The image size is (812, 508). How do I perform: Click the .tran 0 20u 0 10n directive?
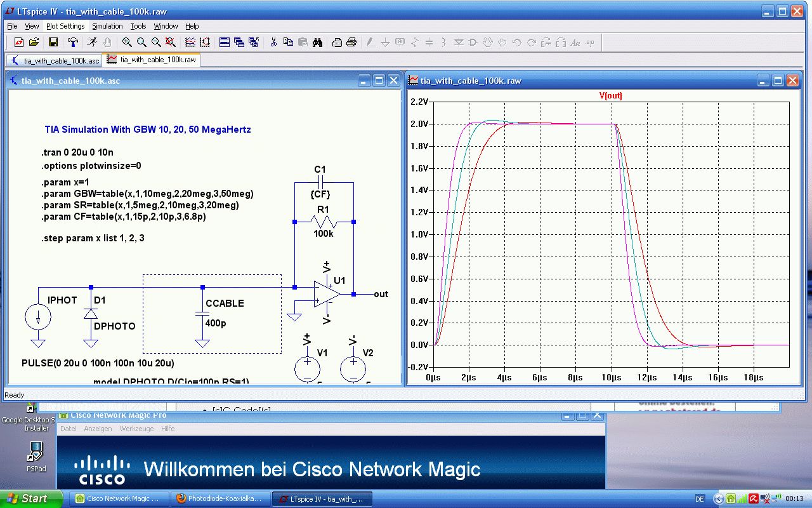pos(77,153)
